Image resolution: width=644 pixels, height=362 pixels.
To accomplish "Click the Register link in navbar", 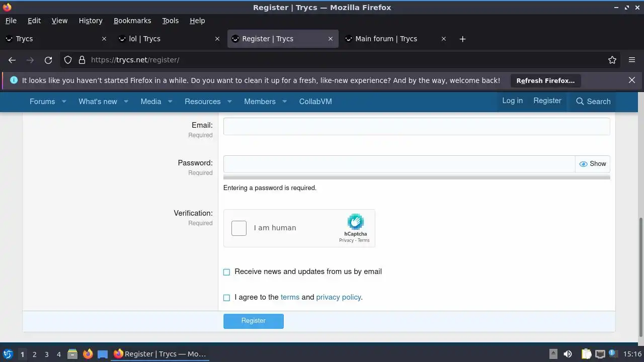I will tap(547, 101).
